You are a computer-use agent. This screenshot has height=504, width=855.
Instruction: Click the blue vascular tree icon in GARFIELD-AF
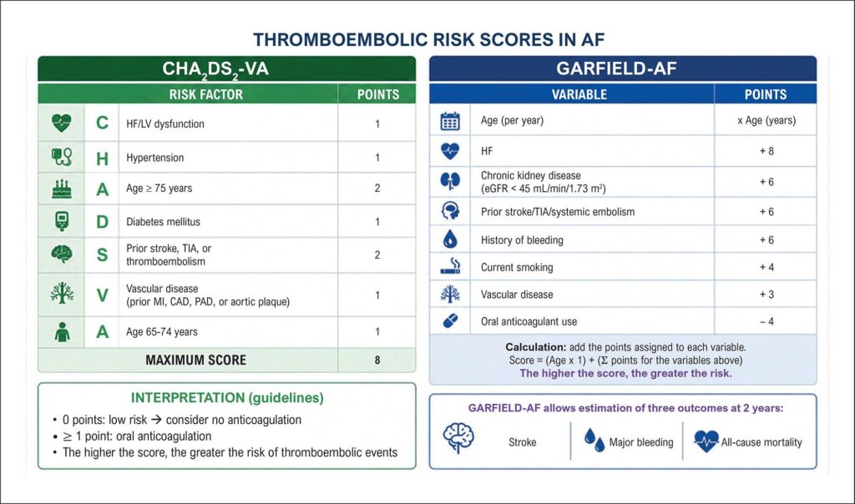click(450, 295)
